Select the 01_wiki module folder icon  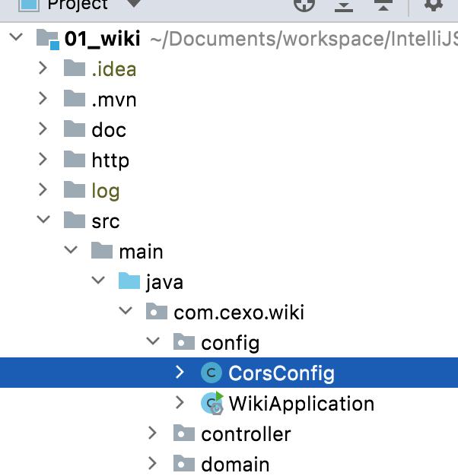[48, 39]
